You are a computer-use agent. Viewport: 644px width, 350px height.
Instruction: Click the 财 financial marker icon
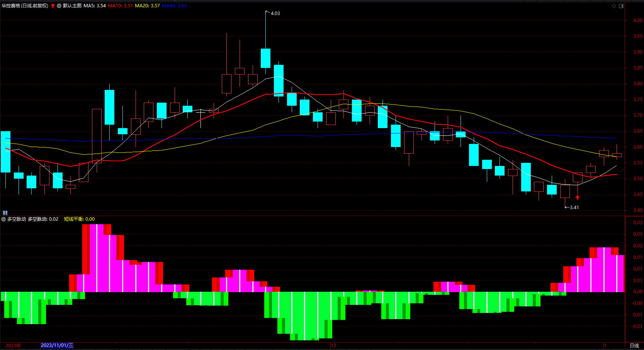[x=5, y=213]
